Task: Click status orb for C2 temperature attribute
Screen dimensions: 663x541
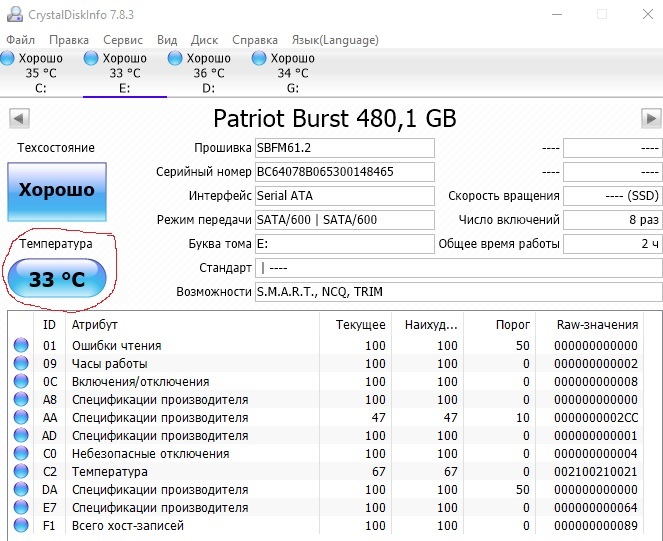Action: pyautogui.click(x=21, y=472)
